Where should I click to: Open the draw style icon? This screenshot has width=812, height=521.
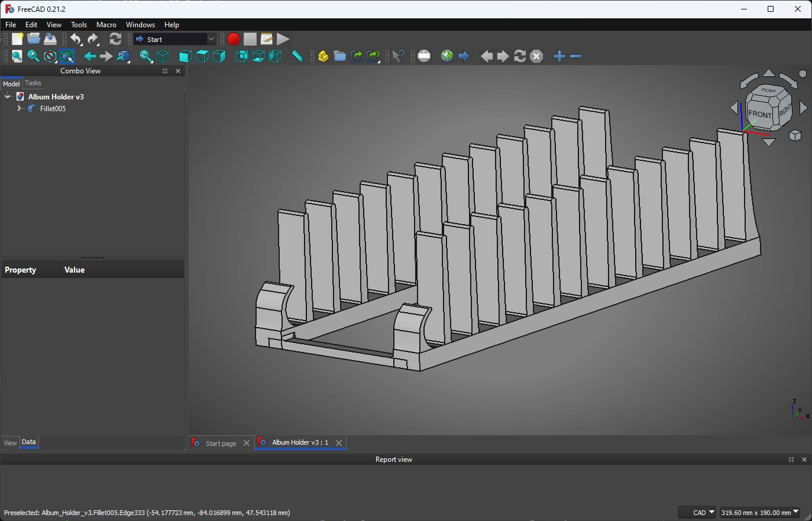50,56
